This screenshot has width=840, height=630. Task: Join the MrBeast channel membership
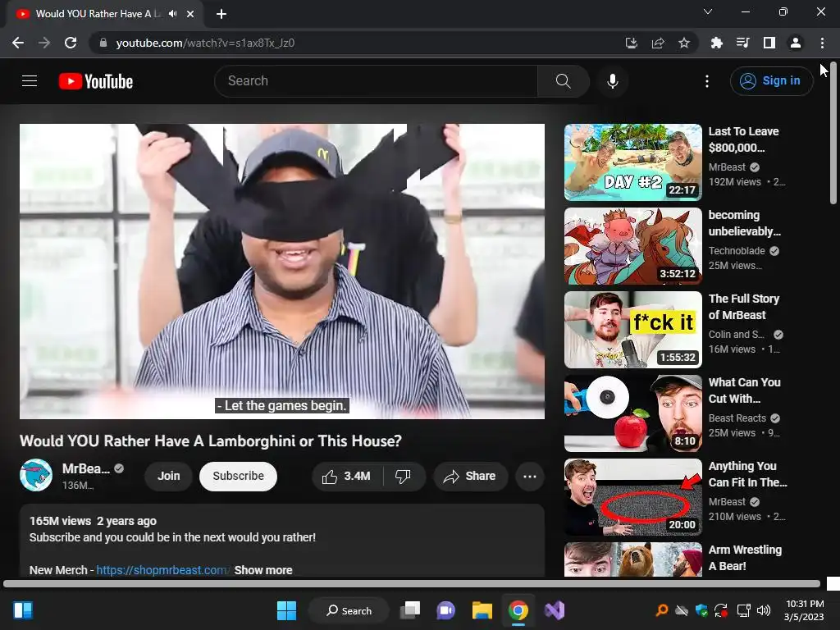169,477
